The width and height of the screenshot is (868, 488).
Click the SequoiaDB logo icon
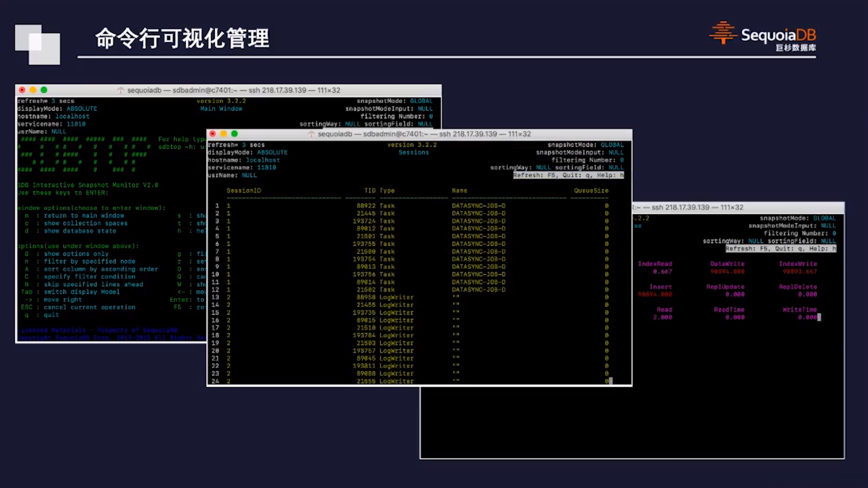723,33
